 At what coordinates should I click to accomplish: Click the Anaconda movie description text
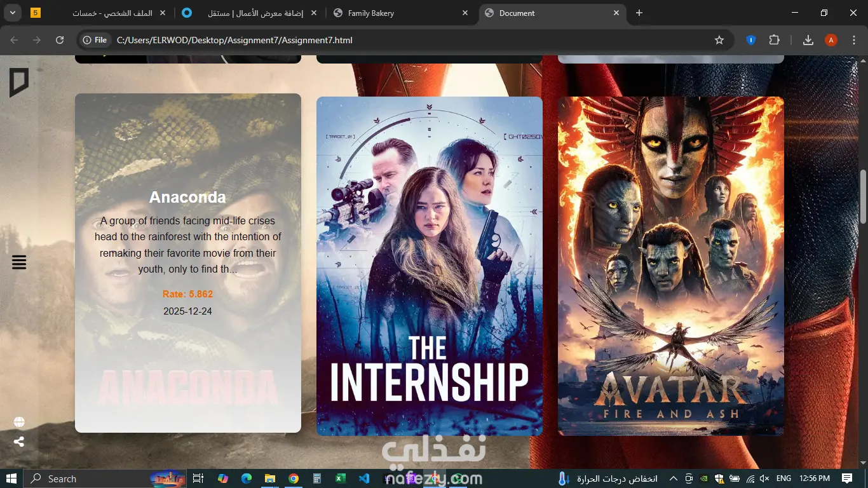point(187,245)
